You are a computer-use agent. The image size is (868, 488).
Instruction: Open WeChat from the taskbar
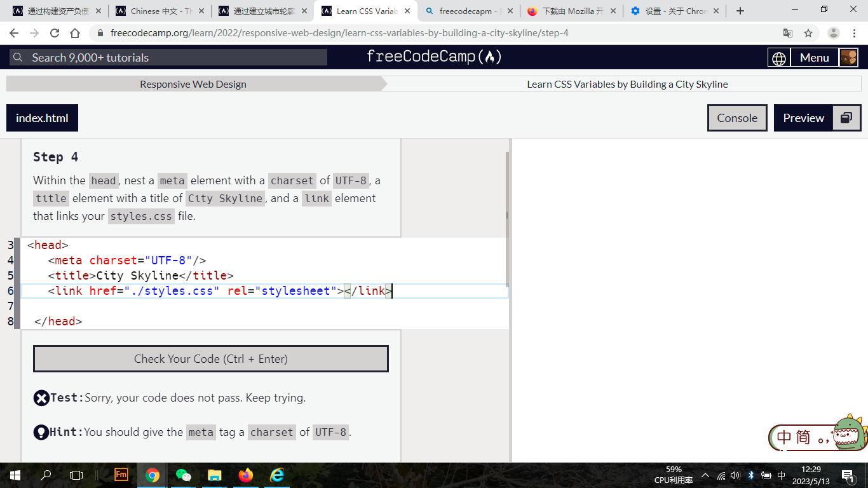point(184,475)
